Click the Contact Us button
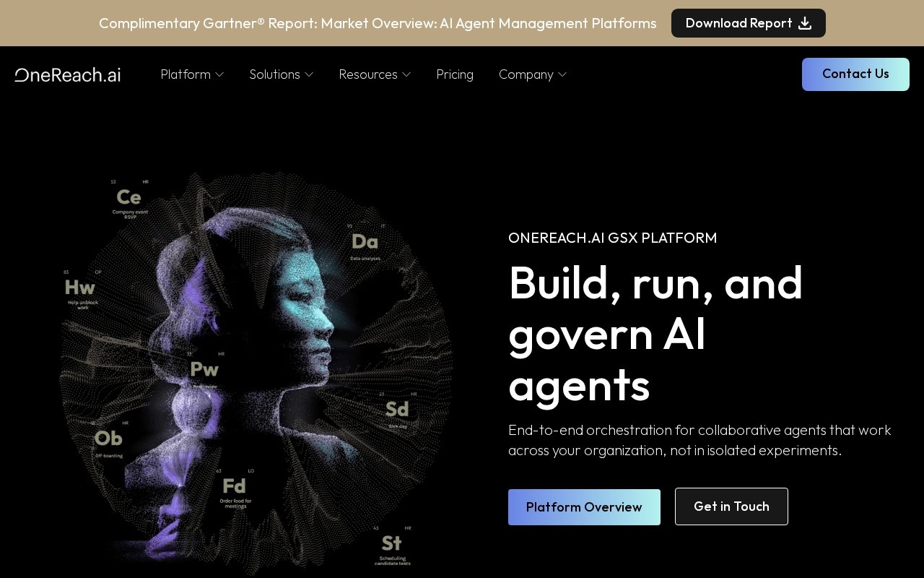Image resolution: width=924 pixels, height=578 pixels. click(855, 74)
